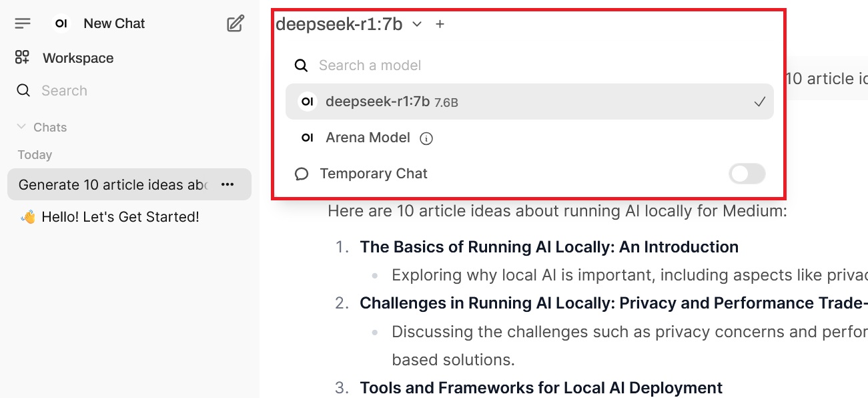Click the 'Today' chat group label

coord(35,155)
